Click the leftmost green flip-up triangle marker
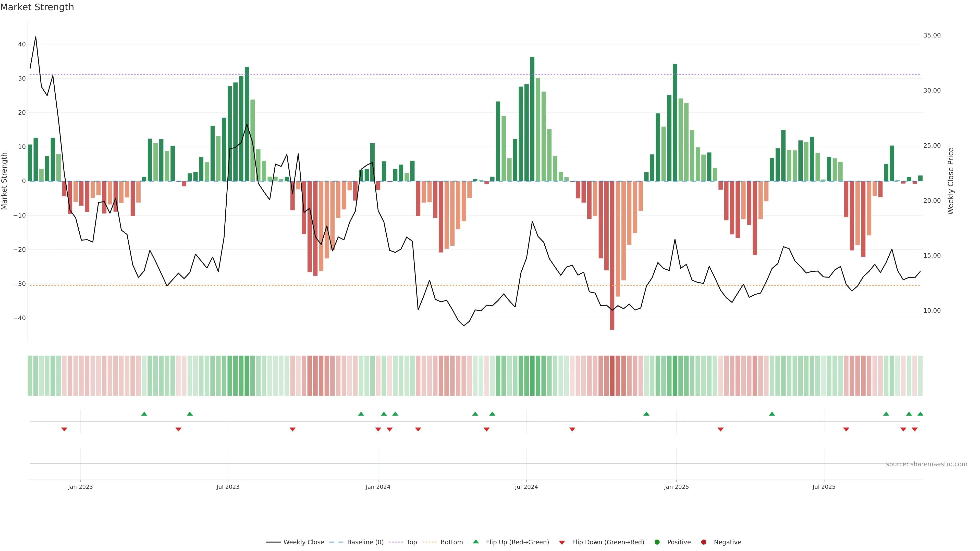 [x=144, y=414]
